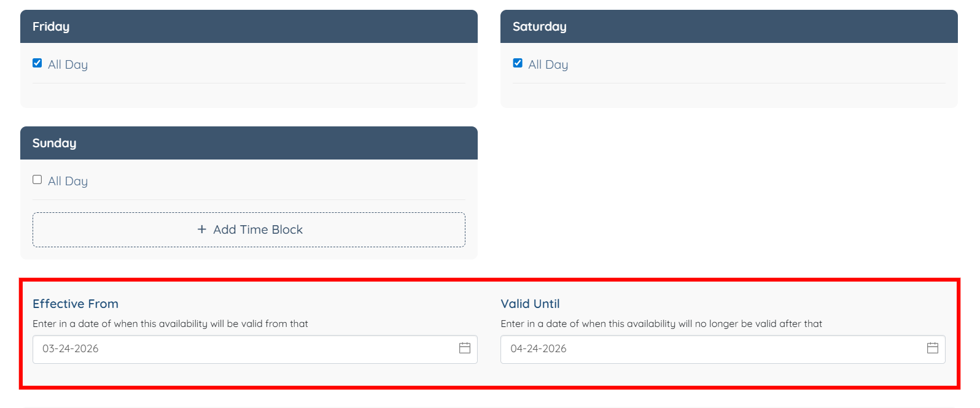980x408 pixels.
Task: Open the Valid Until calendar picker icon
Action: pyautogui.click(x=932, y=348)
